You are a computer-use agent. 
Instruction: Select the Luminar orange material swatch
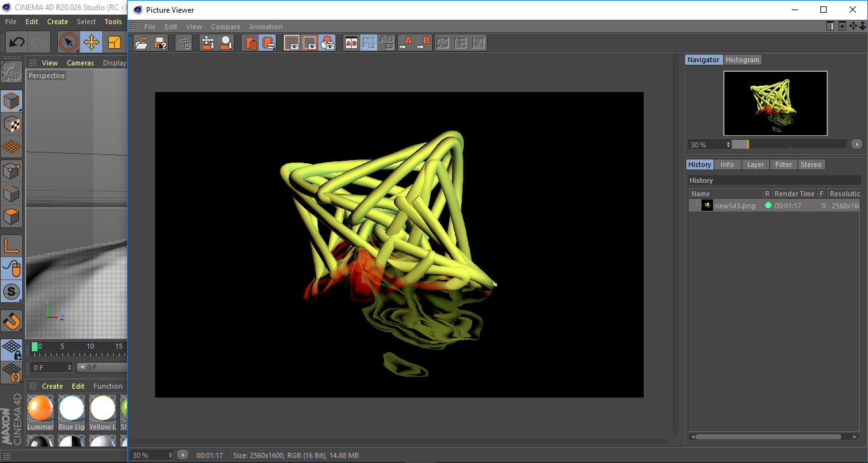pos(41,413)
